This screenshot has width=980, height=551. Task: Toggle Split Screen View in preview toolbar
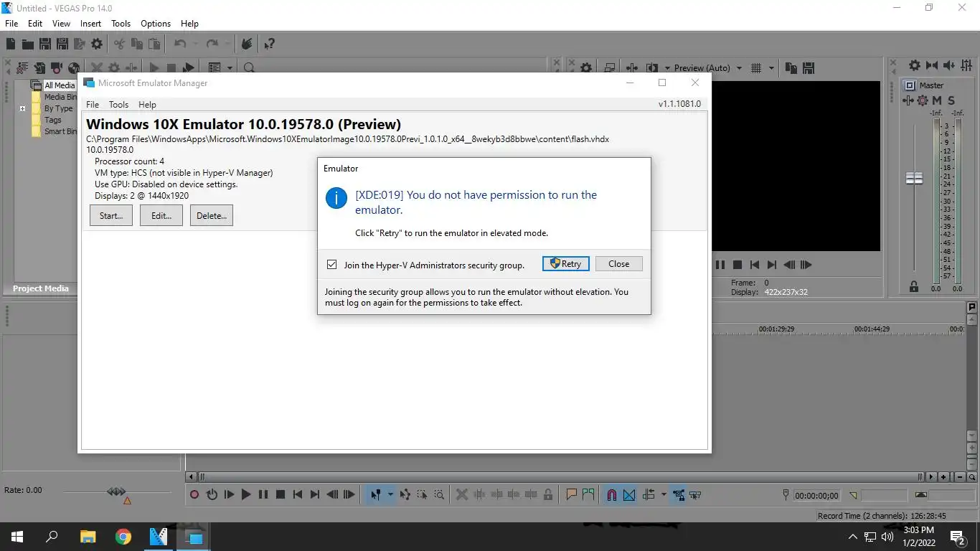click(652, 68)
